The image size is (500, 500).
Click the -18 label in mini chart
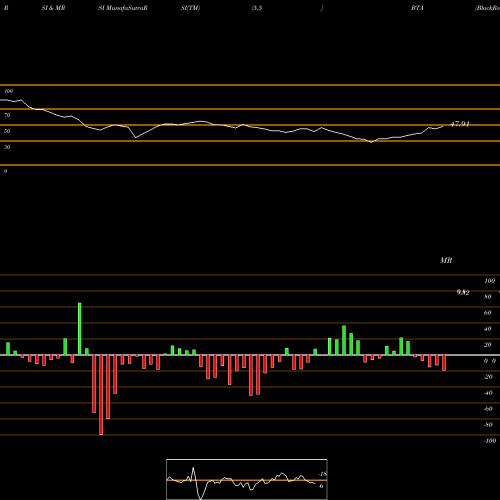(323, 474)
